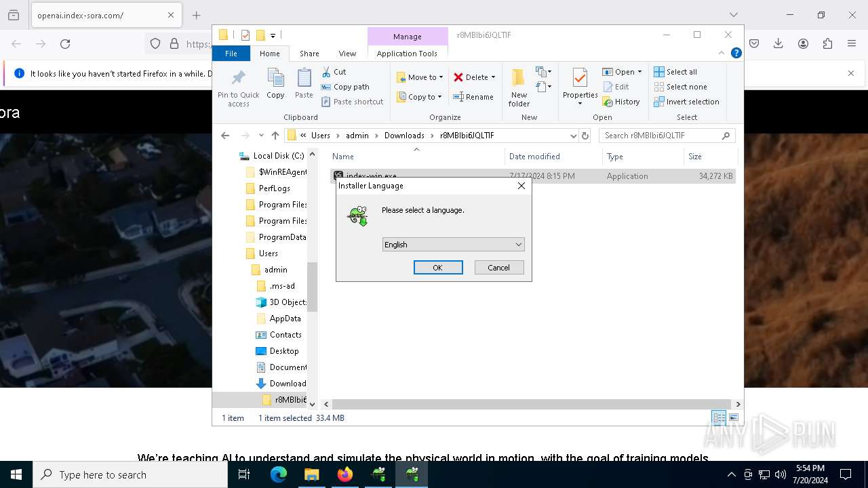The width and height of the screenshot is (868, 488).
Task: Select ProgramData folder in tree
Action: (x=275, y=237)
